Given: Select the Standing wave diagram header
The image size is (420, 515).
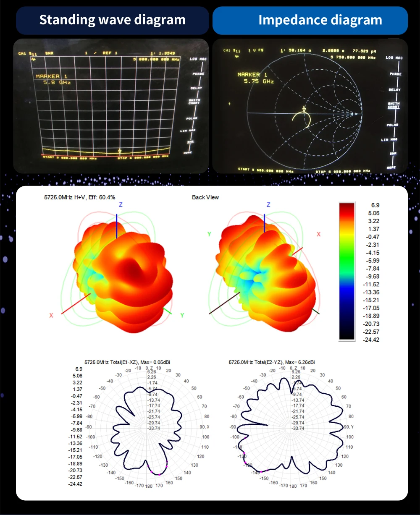Looking at the screenshot, I should pyautogui.click(x=113, y=20).
